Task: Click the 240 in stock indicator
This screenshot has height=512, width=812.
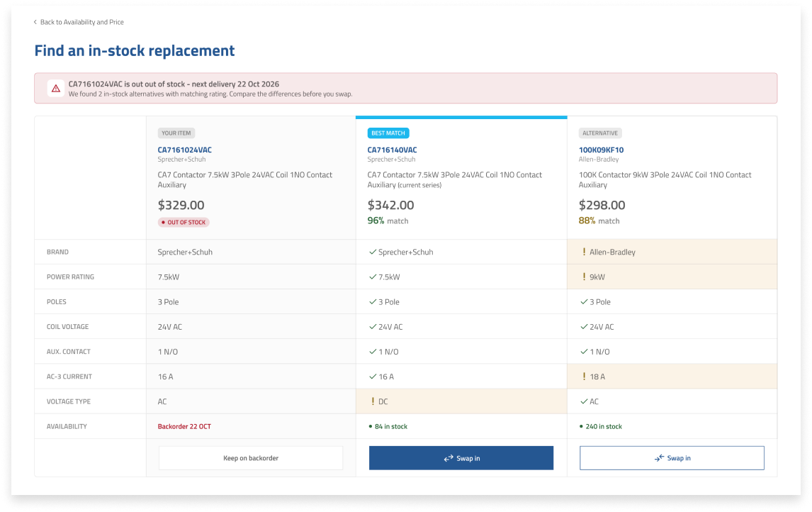Action: (x=601, y=426)
